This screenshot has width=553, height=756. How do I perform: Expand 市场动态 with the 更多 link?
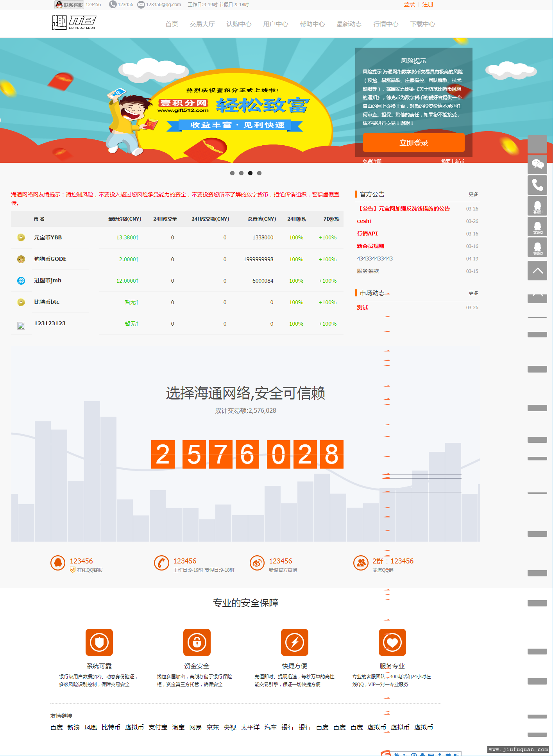click(x=473, y=293)
